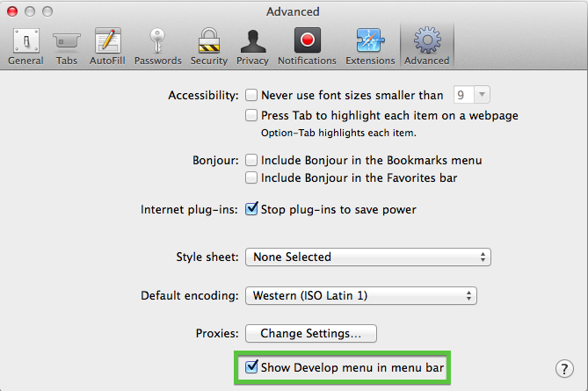The height and width of the screenshot is (391, 588).
Task: Open the AutoFill pencil icon pane
Action: click(107, 47)
